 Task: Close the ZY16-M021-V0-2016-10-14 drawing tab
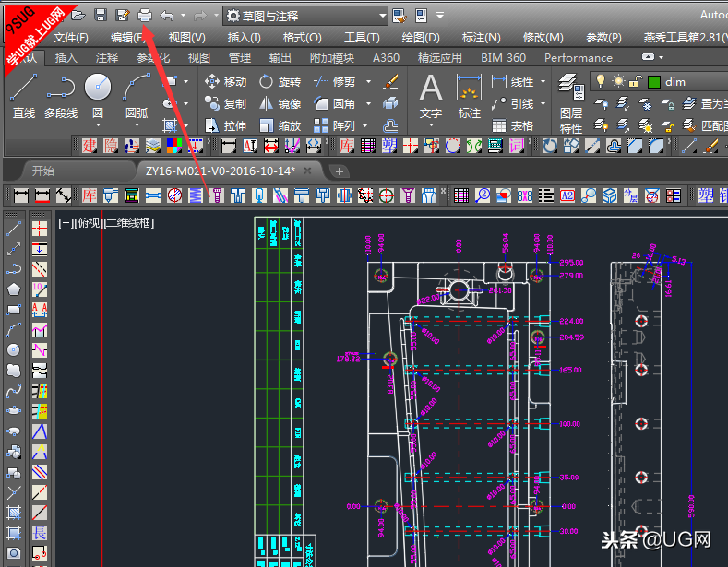(x=307, y=171)
